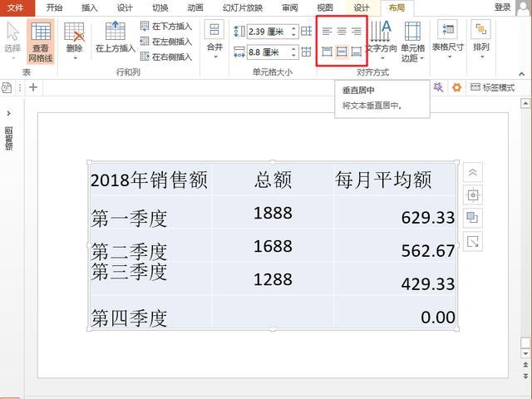Click the 第三季度 row label cell
This screenshot has height=399, width=532.
coord(150,279)
